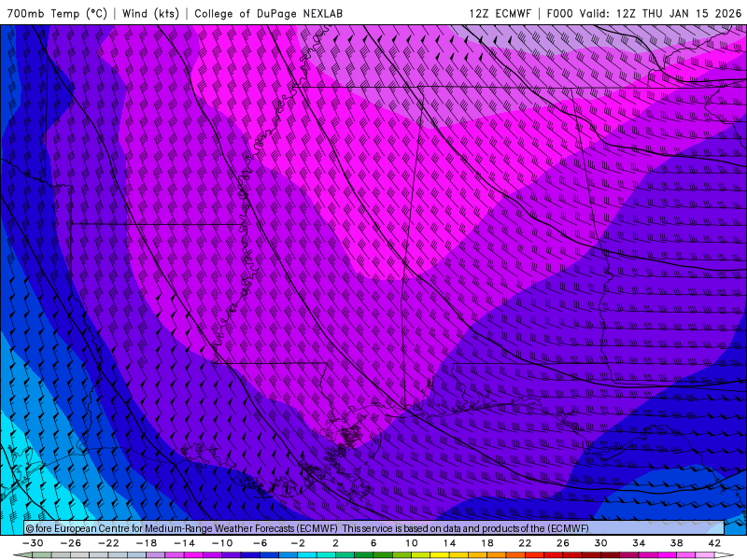
Task: Click the 38 colorbar label
Action: (x=676, y=543)
